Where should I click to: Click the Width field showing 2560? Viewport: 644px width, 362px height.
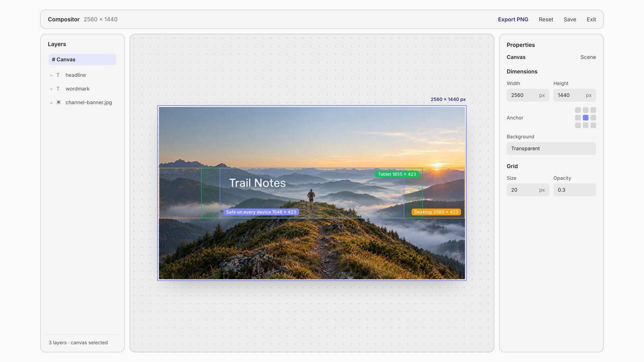point(528,95)
